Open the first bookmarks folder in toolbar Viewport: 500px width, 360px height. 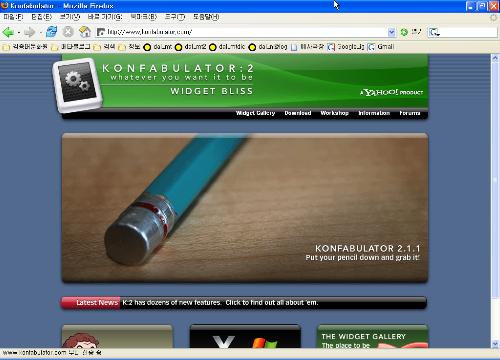pos(25,47)
